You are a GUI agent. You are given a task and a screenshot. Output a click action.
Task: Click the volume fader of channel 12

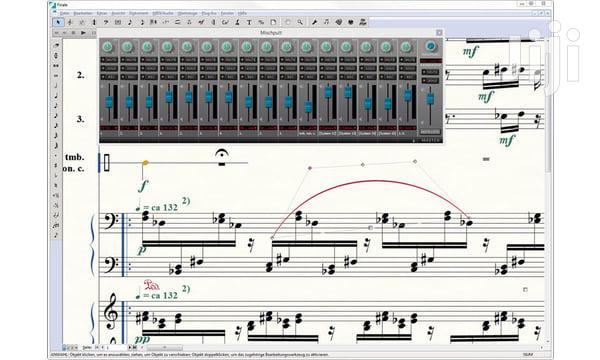pyautogui.click(x=328, y=92)
